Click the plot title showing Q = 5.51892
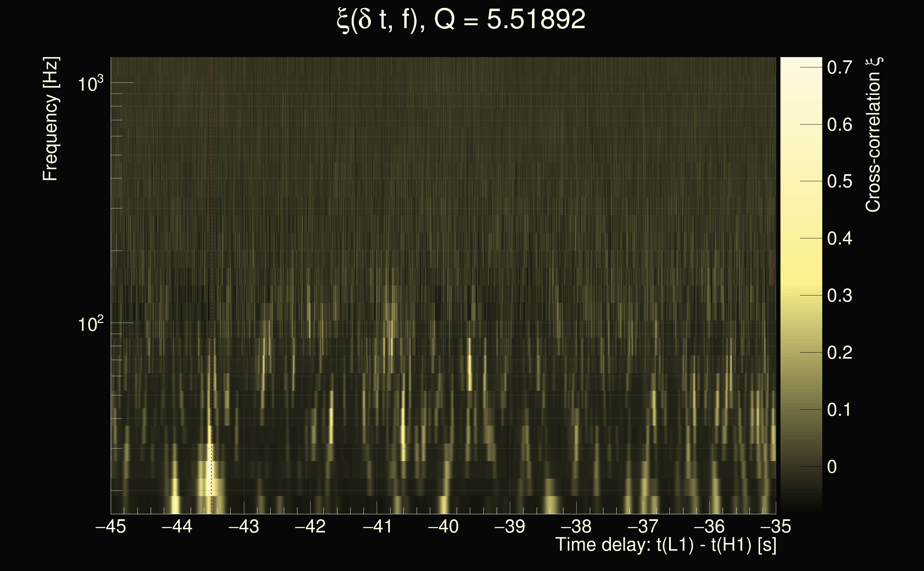This screenshot has width=924, height=571. [x=461, y=20]
